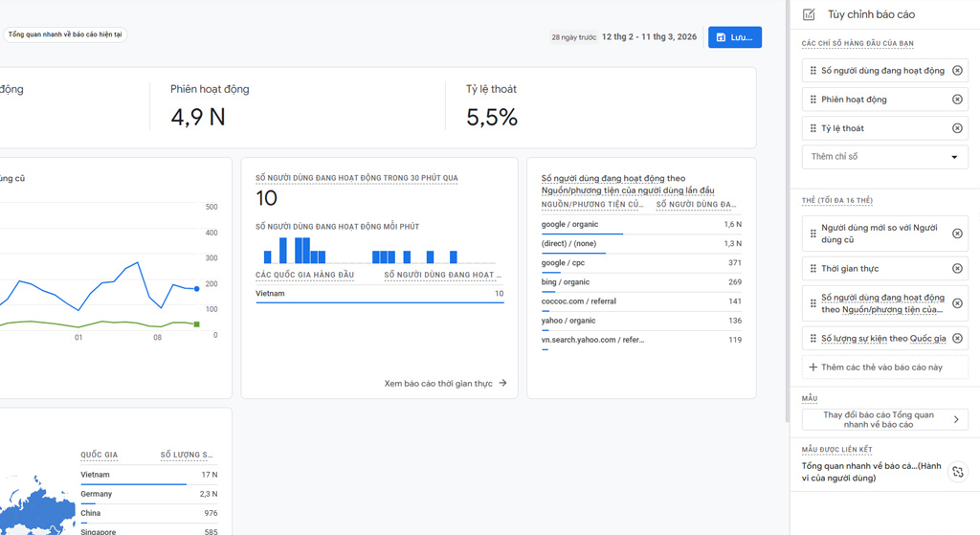
Task: Click the unlink template icon
Action: 957,472
